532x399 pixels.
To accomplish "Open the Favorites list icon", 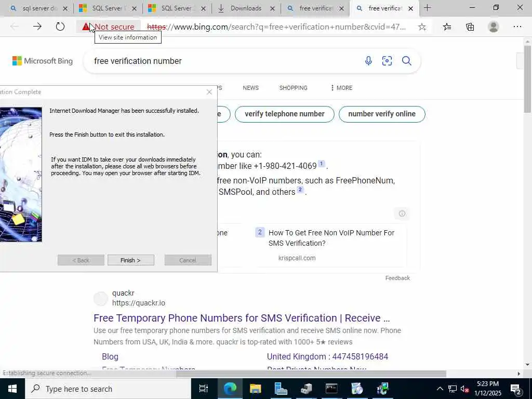I will coord(447,27).
